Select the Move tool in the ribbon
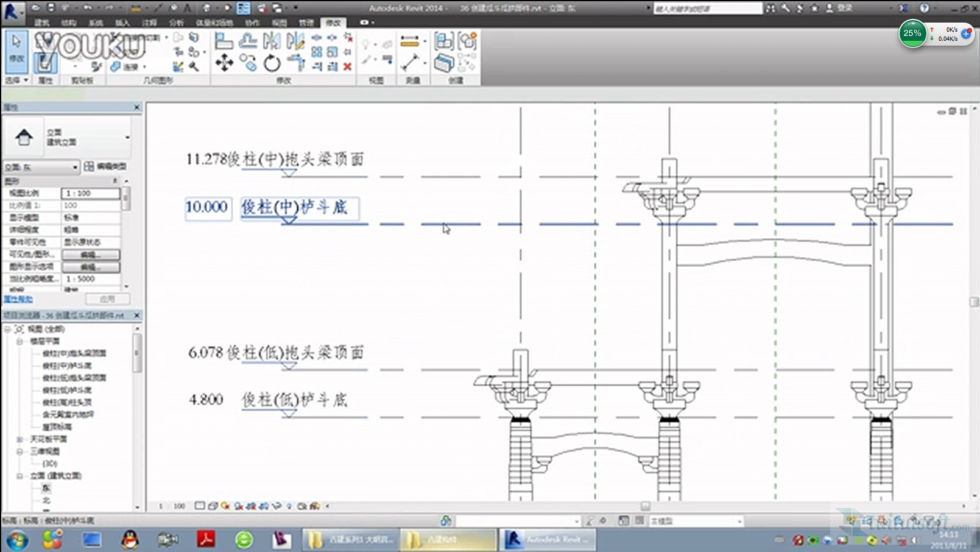Screen dimensions: 980x552 (x=224, y=63)
